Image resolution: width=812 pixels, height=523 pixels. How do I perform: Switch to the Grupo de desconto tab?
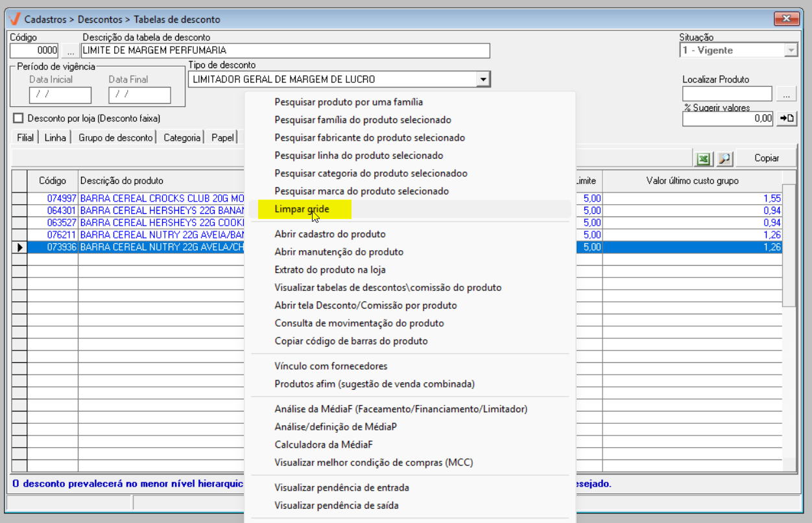pos(115,137)
